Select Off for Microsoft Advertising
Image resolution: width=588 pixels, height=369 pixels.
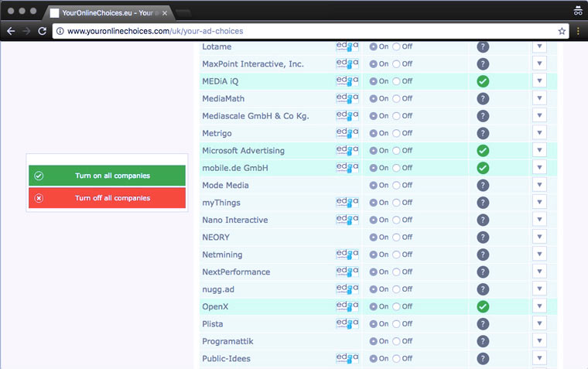396,151
